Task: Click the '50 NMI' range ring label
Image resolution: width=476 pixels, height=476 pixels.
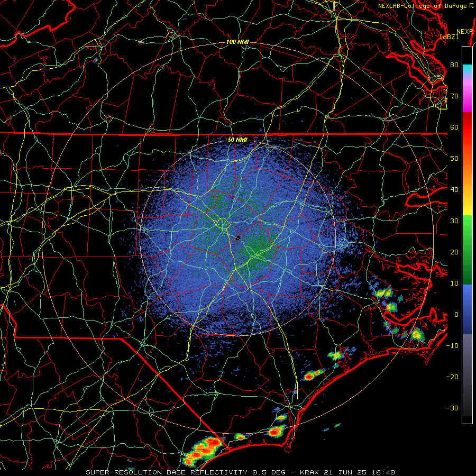Action: [237, 140]
